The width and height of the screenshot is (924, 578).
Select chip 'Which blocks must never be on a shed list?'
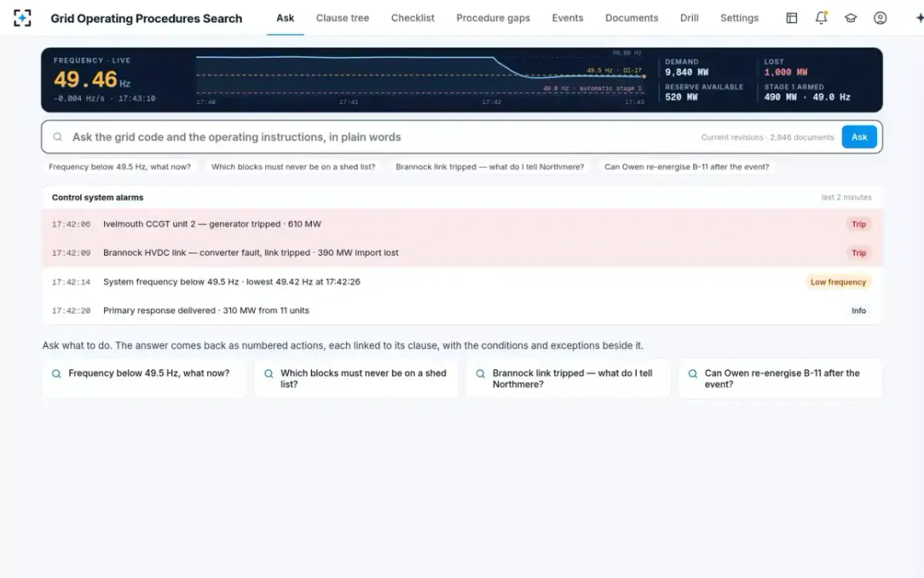tap(293, 166)
